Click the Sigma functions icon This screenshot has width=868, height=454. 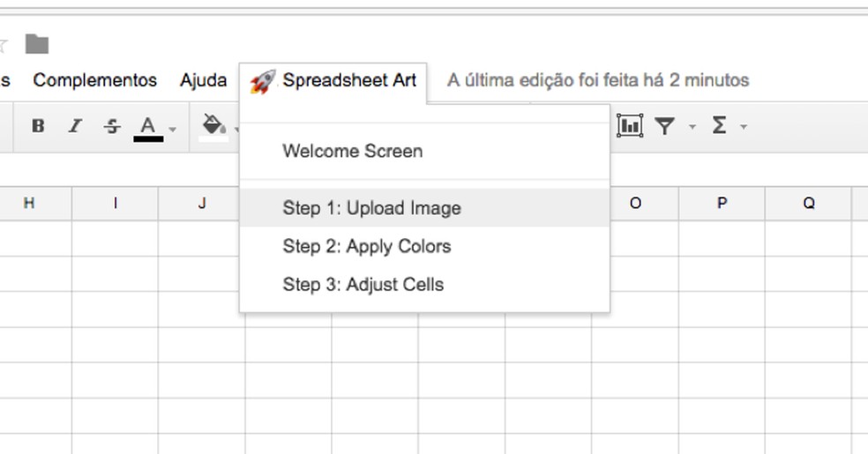719,126
